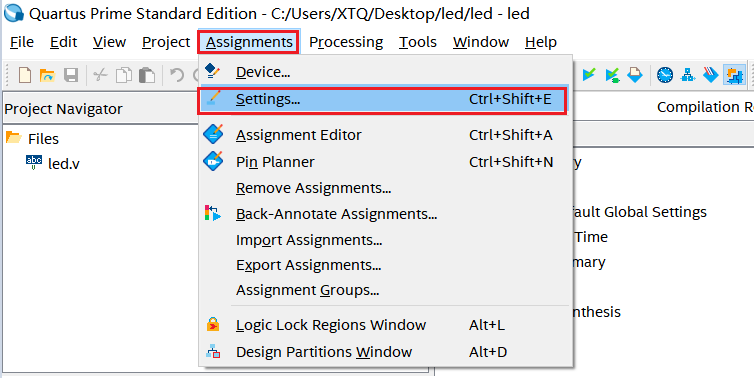
Task: Close the Assignments menu
Action: click(x=249, y=42)
